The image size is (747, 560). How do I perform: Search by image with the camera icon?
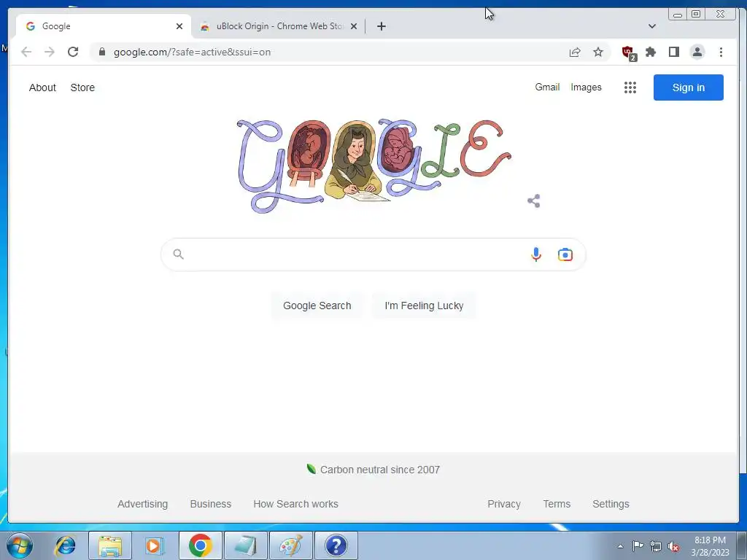(x=565, y=254)
